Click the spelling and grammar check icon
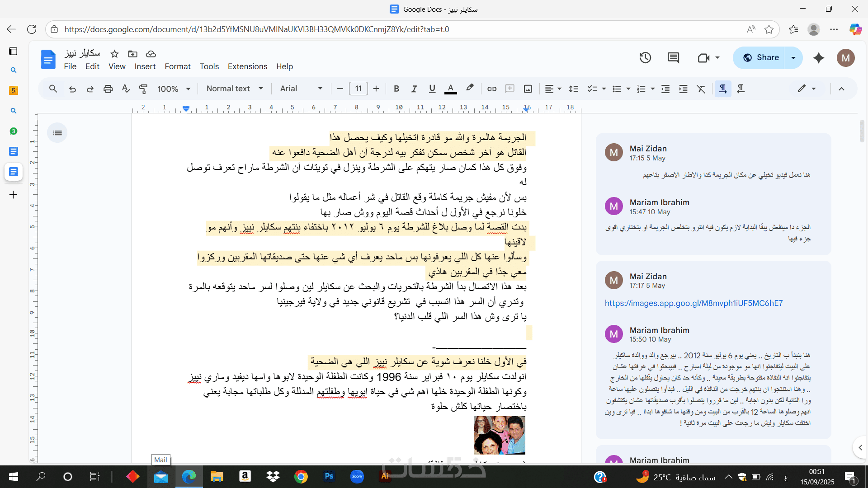Viewport: 868px width, 488px height. click(x=126, y=89)
